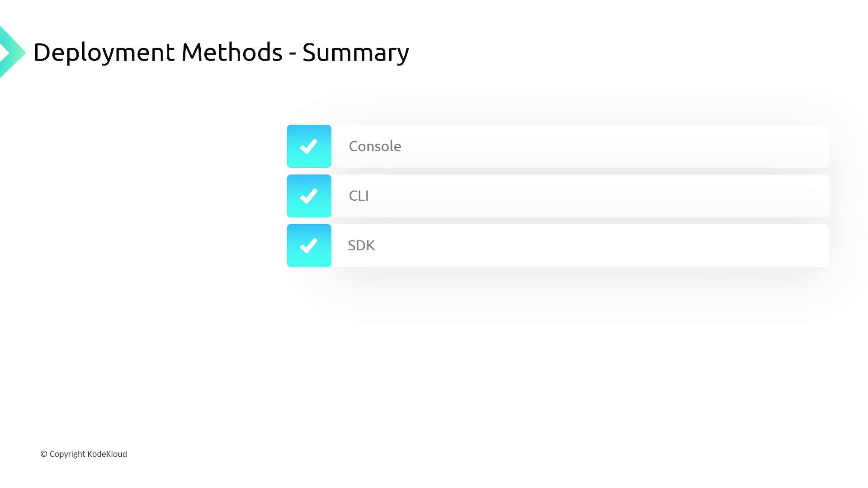Viewport: 868px width, 488px height.
Task: Select the empty right side of the SDK row
Action: [633, 246]
